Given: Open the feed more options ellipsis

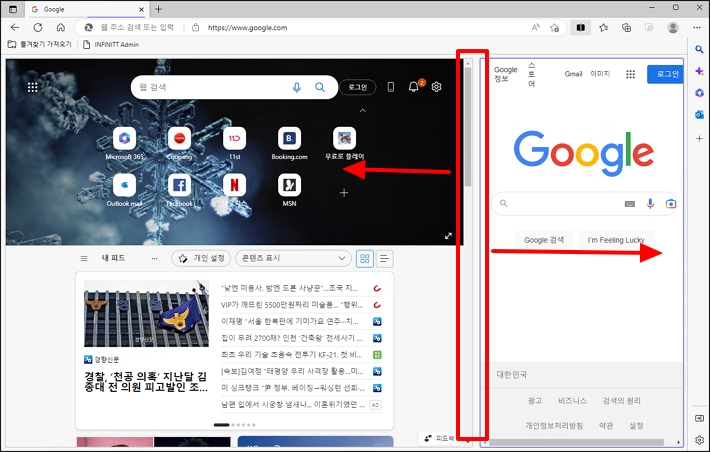Looking at the screenshot, I should point(154,259).
